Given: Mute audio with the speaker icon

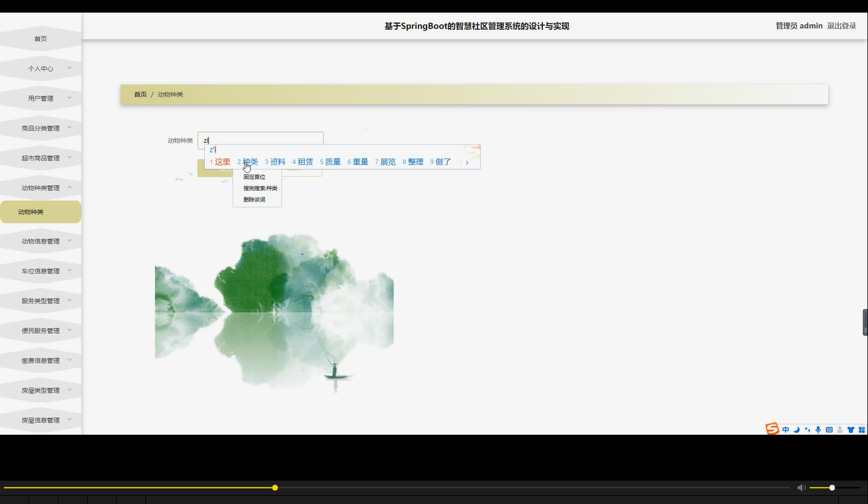Looking at the screenshot, I should pyautogui.click(x=801, y=487).
